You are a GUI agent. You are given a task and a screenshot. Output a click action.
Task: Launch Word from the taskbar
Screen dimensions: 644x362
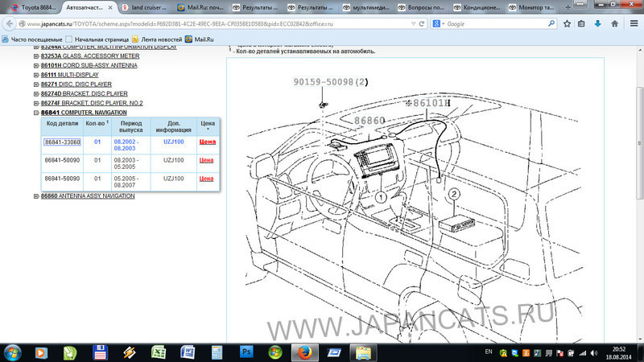click(x=188, y=352)
